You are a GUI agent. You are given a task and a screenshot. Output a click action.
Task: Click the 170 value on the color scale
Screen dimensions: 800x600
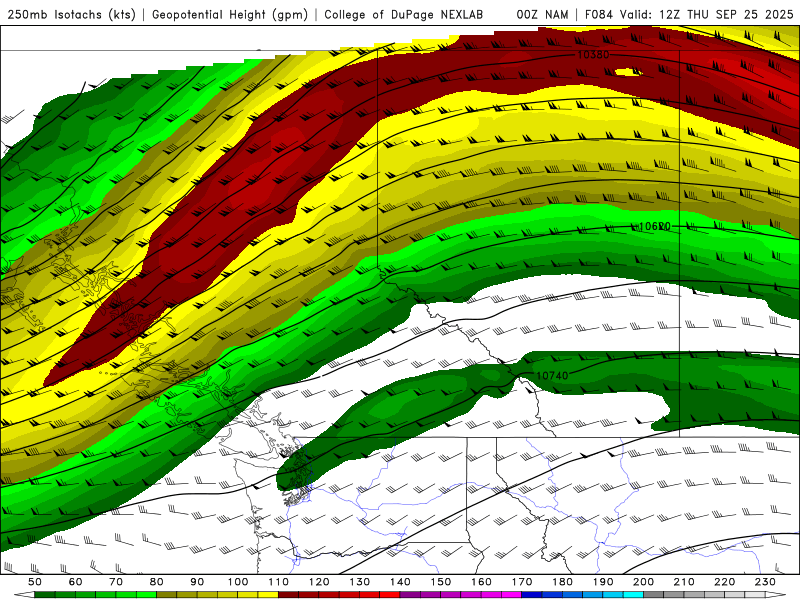click(522, 582)
